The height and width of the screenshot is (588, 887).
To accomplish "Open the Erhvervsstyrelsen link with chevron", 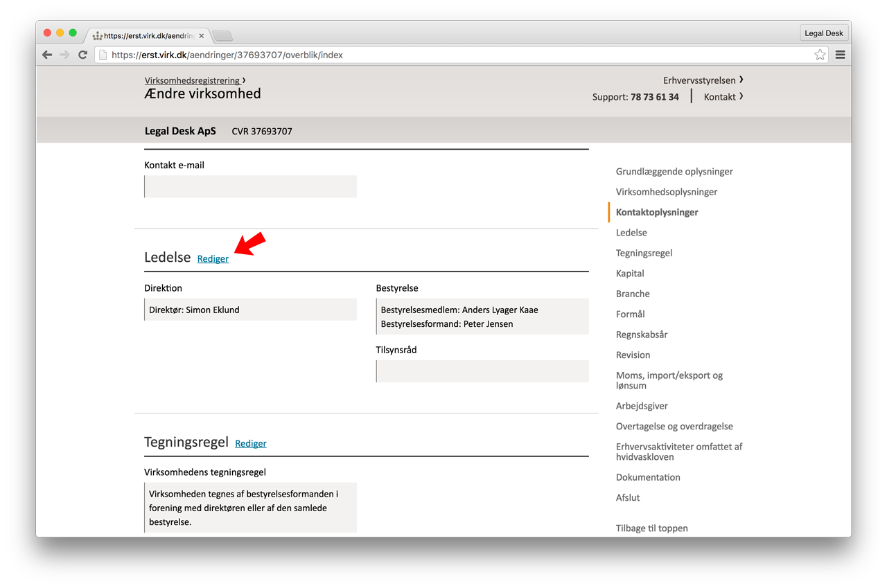I will [x=703, y=80].
